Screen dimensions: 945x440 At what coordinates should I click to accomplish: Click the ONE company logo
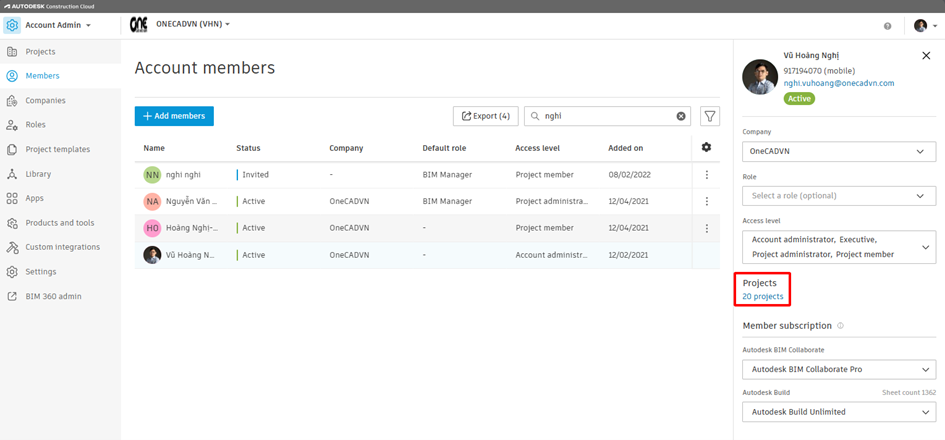(x=139, y=25)
